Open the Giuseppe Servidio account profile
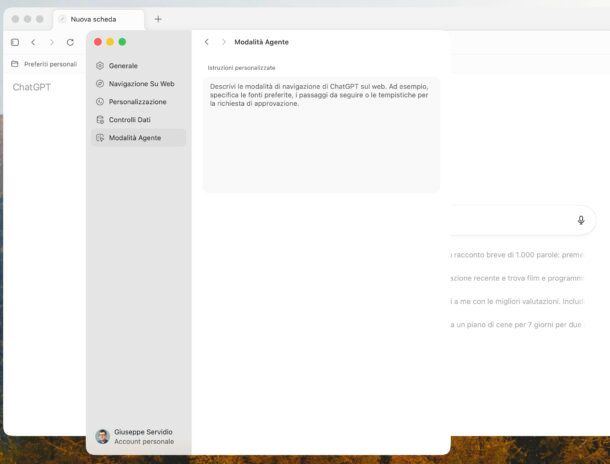 (x=143, y=436)
